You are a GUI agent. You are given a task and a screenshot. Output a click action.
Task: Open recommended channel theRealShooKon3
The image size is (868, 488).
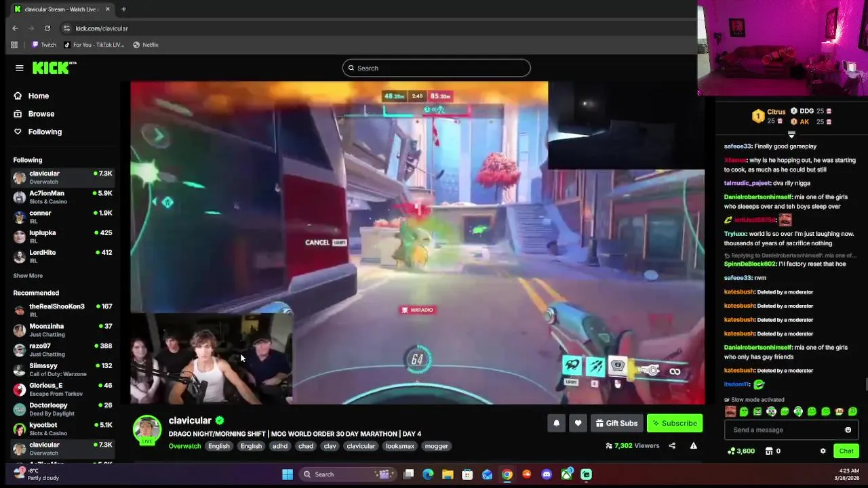(62, 310)
